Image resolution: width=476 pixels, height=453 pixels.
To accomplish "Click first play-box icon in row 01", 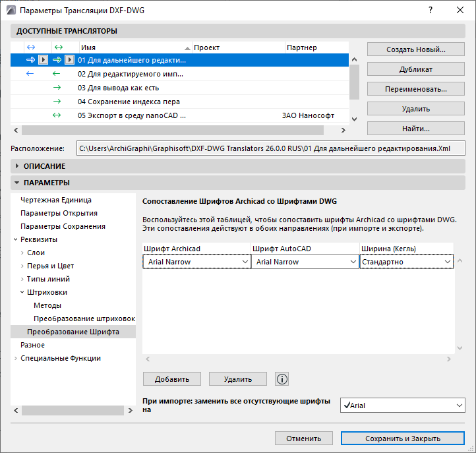I will coord(43,60).
